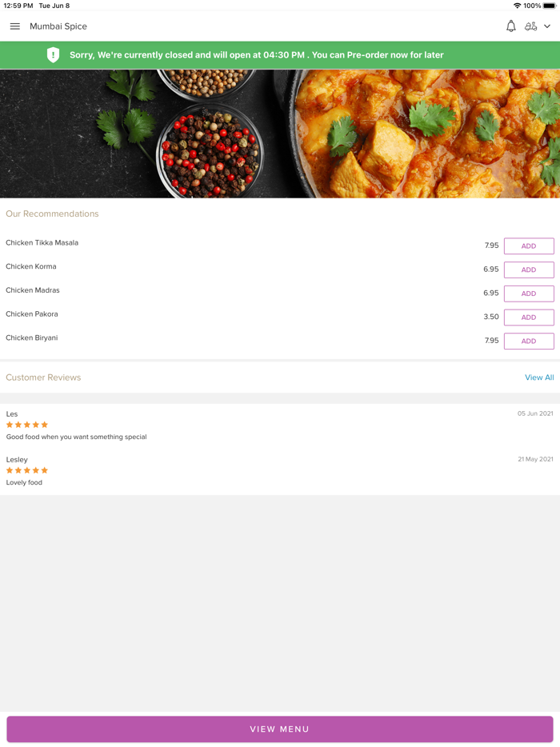Add Chicken Pakora to the order

pos(529,317)
